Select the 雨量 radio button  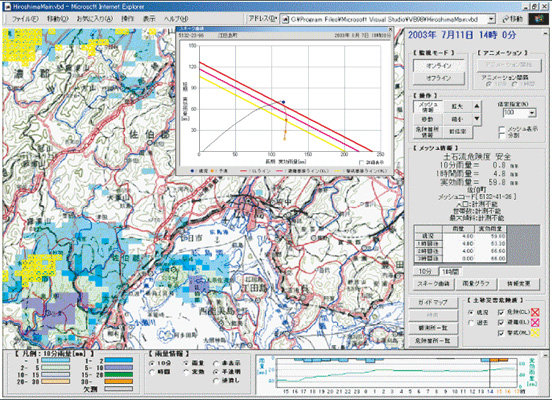point(186,363)
